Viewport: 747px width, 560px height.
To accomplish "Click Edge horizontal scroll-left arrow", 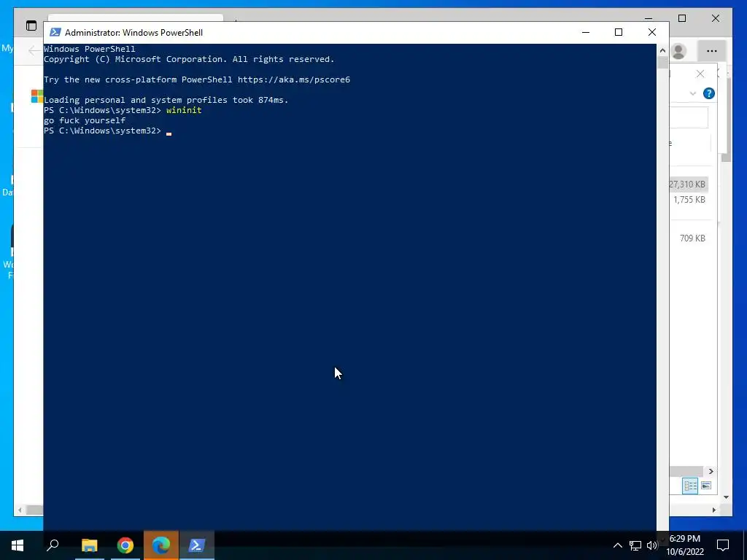I will point(20,510).
